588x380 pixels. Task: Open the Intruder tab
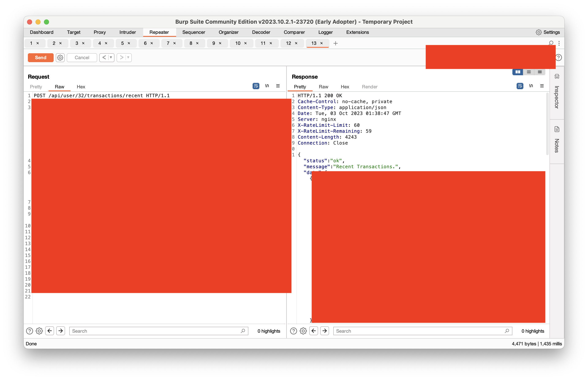(x=127, y=32)
